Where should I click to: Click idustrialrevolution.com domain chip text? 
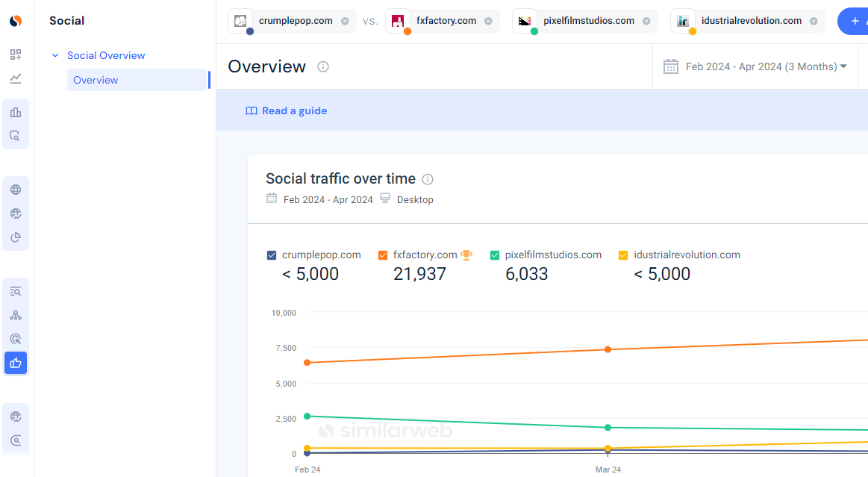(x=751, y=21)
